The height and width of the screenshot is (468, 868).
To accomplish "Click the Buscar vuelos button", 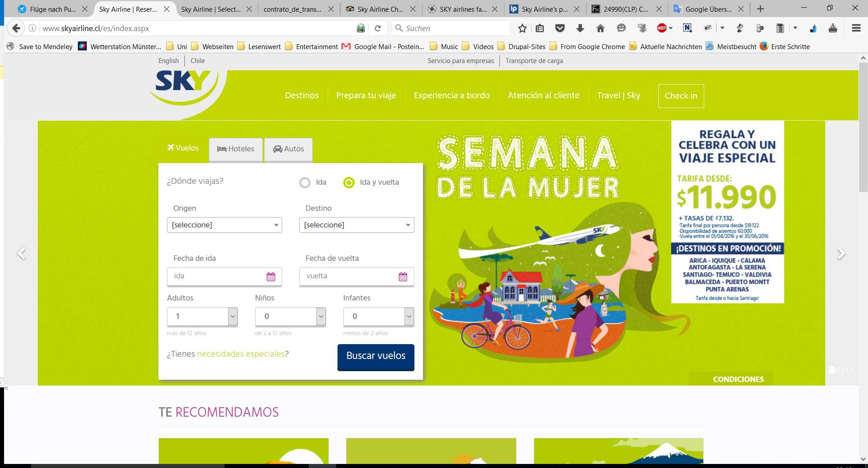I will pos(376,357).
